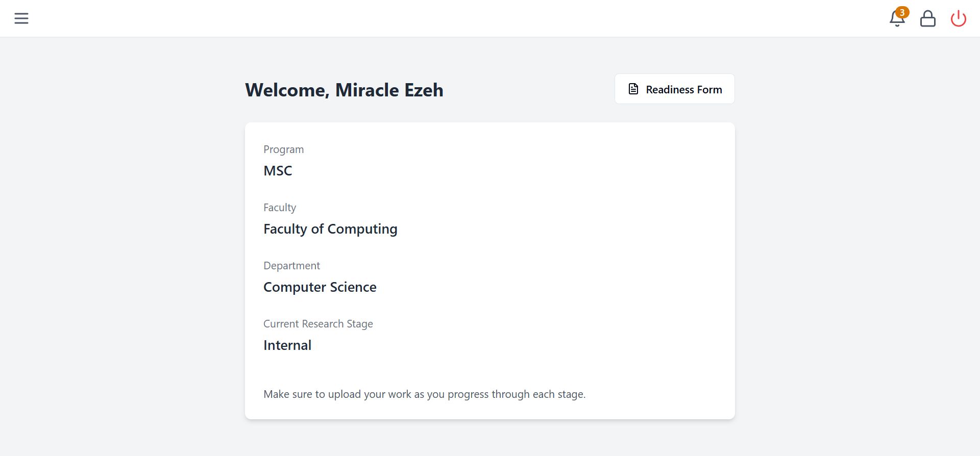Click the Department field label
980x456 pixels.
click(291, 266)
